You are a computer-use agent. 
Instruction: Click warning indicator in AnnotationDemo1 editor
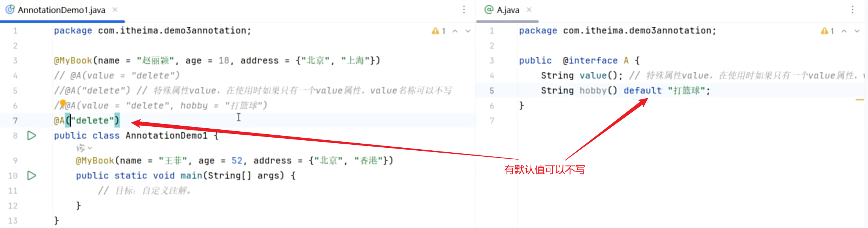[438, 31]
